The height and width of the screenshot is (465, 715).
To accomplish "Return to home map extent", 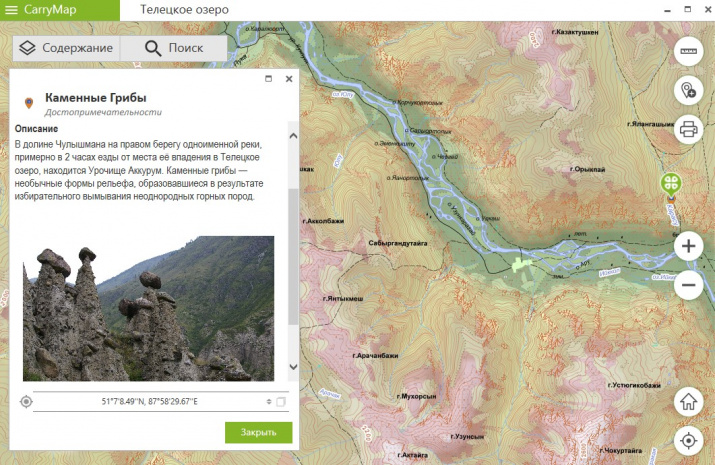I will coord(688,402).
